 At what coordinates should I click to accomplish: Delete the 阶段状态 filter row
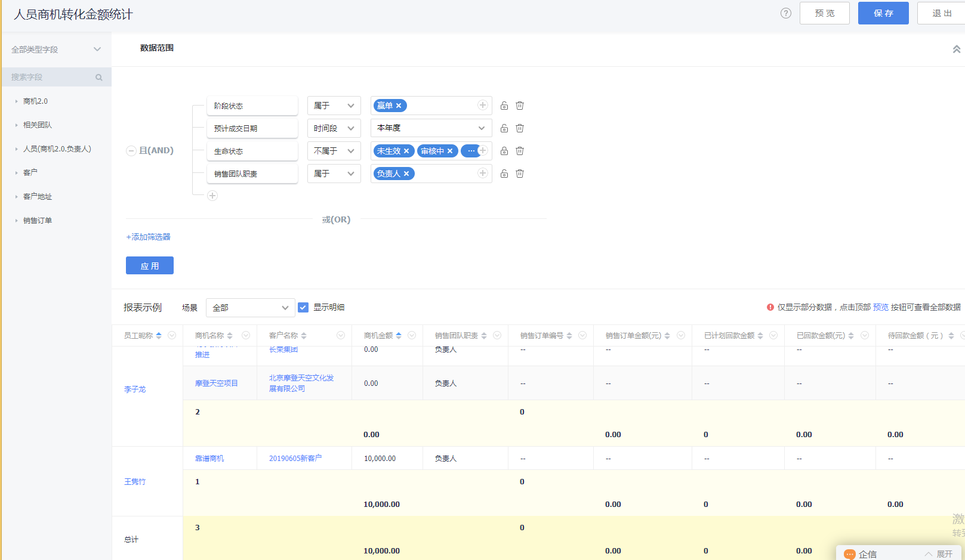point(520,106)
